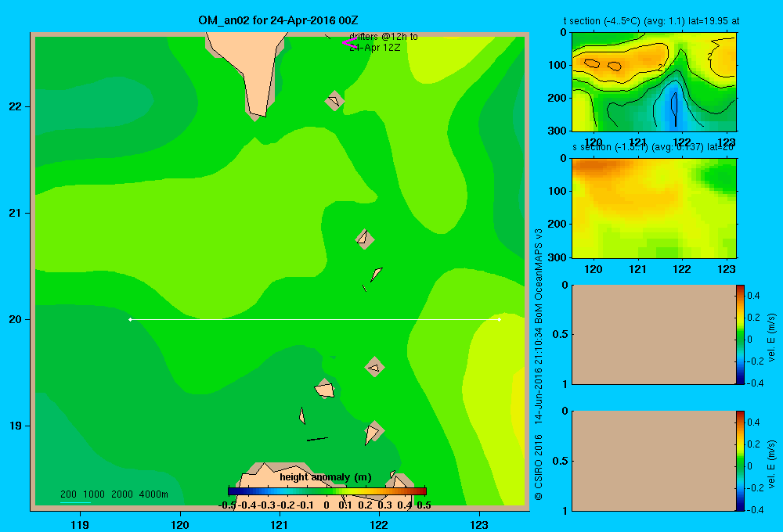Click the 0.4 label on the upper velocity colorbar
783x532 pixels.
click(x=753, y=296)
